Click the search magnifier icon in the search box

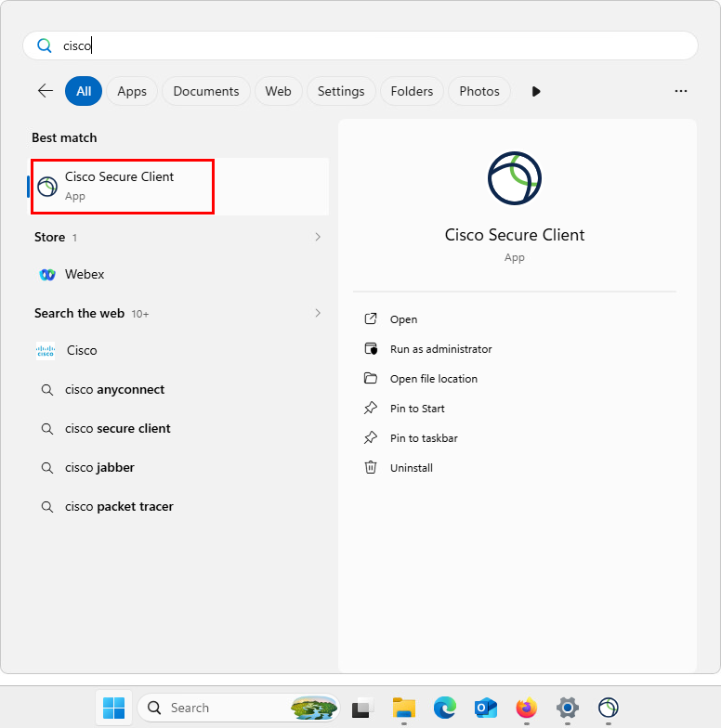pyautogui.click(x=45, y=45)
